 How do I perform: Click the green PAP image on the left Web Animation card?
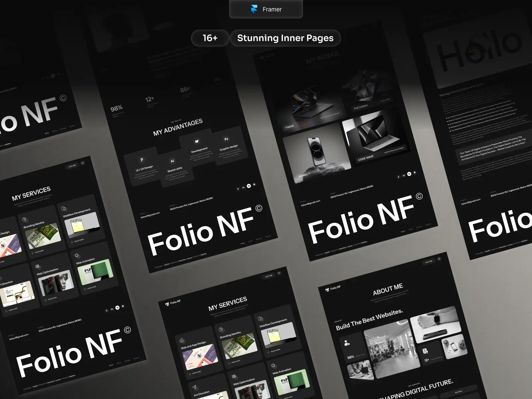tap(95, 272)
